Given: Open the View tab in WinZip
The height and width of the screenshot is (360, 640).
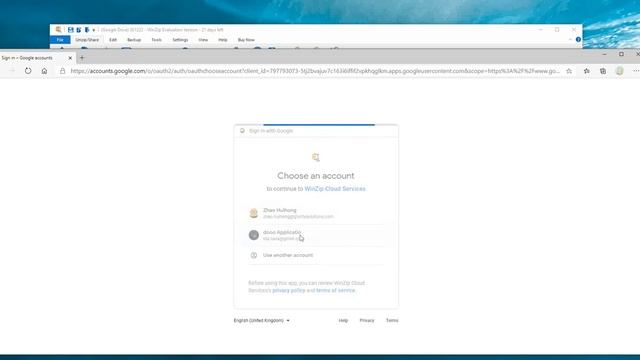Looking at the screenshot, I should (x=203, y=40).
